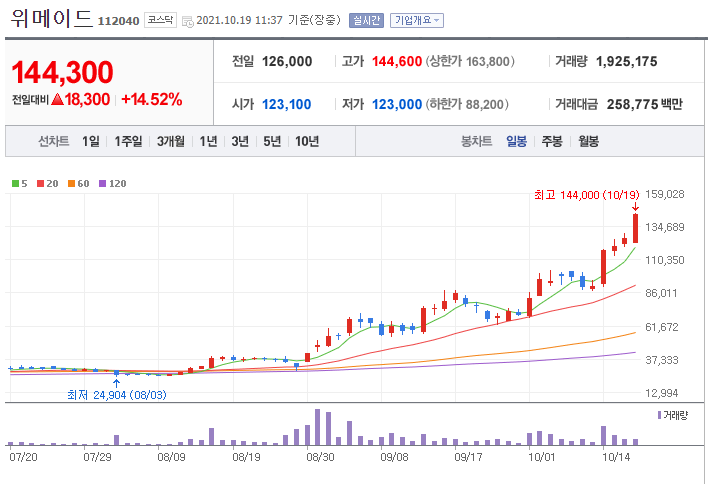The width and height of the screenshot is (708, 484).
Task: Click the green 5-day moving average swatch
Action: click(15, 183)
